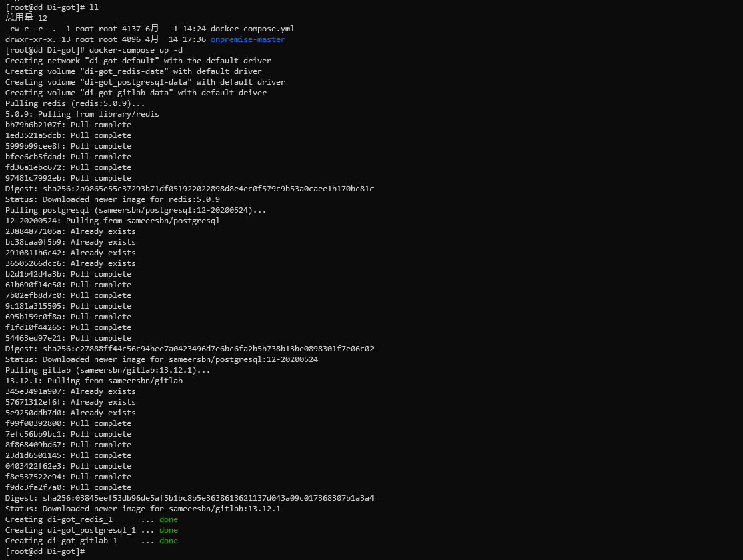
Task: Click layer 23d1d6501145 Pull complete line
Action: [68, 455]
